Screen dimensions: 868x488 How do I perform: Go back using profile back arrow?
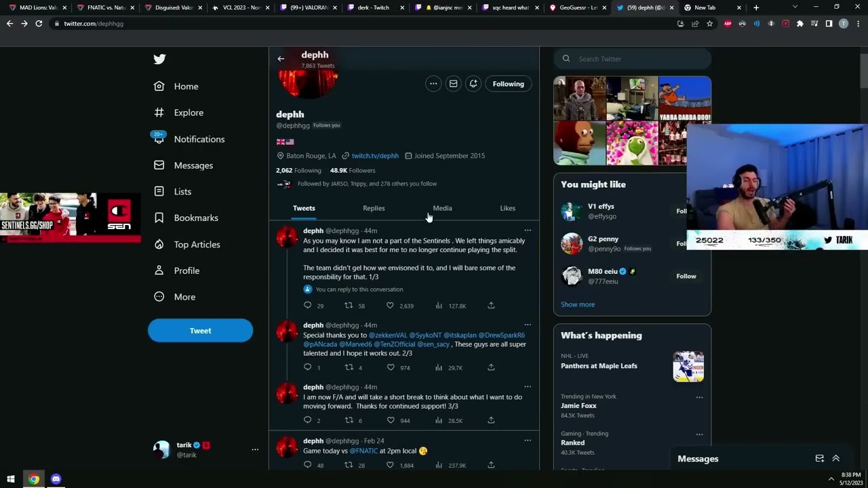coord(281,59)
